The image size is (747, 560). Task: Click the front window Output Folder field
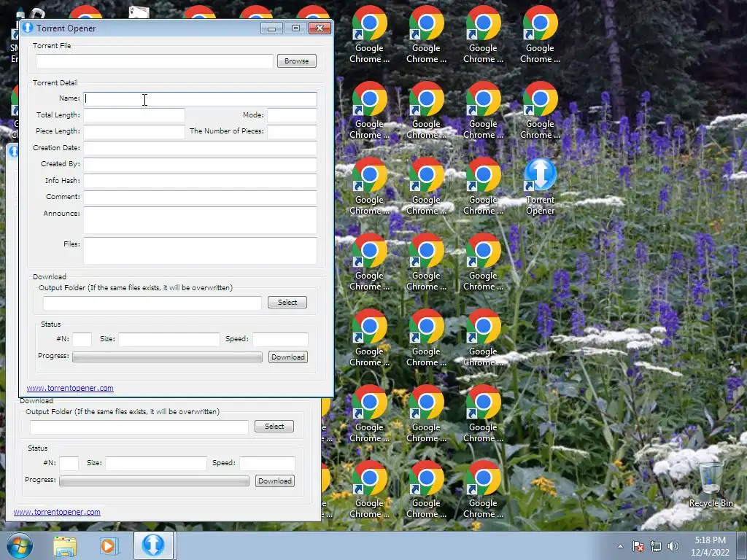tap(152, 303)
